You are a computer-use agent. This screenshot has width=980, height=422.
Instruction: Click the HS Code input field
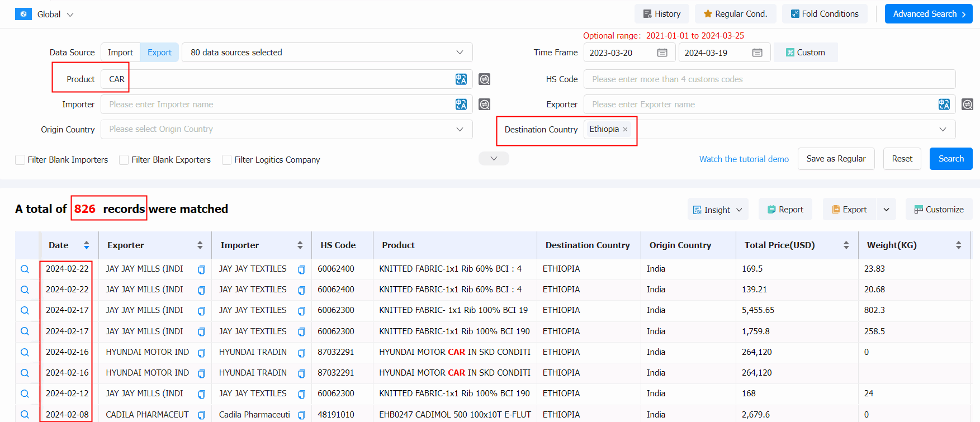pos(769,79)
